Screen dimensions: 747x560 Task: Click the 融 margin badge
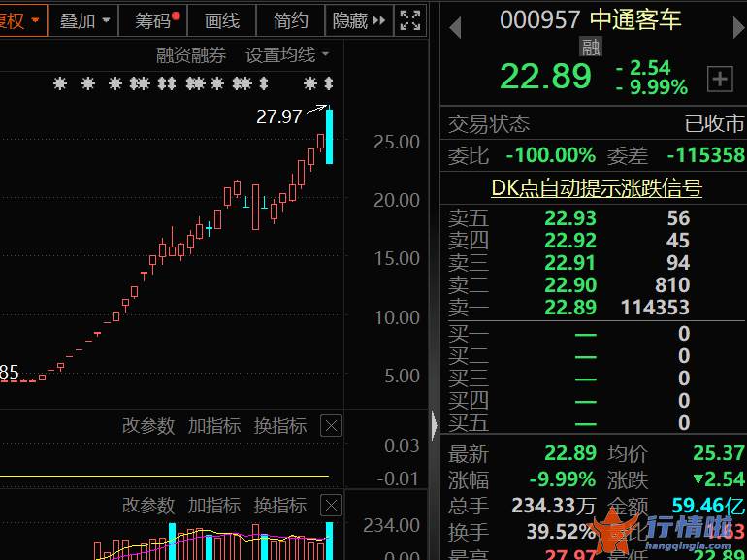click(591, 48)
